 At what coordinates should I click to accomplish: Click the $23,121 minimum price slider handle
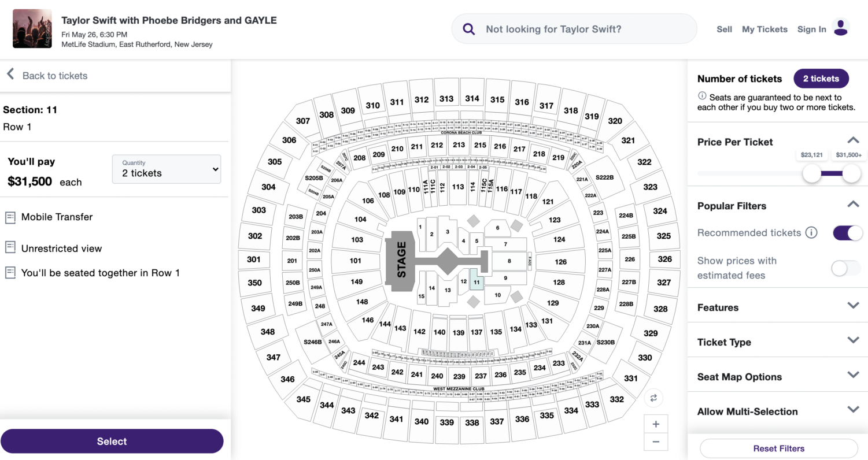812,173
